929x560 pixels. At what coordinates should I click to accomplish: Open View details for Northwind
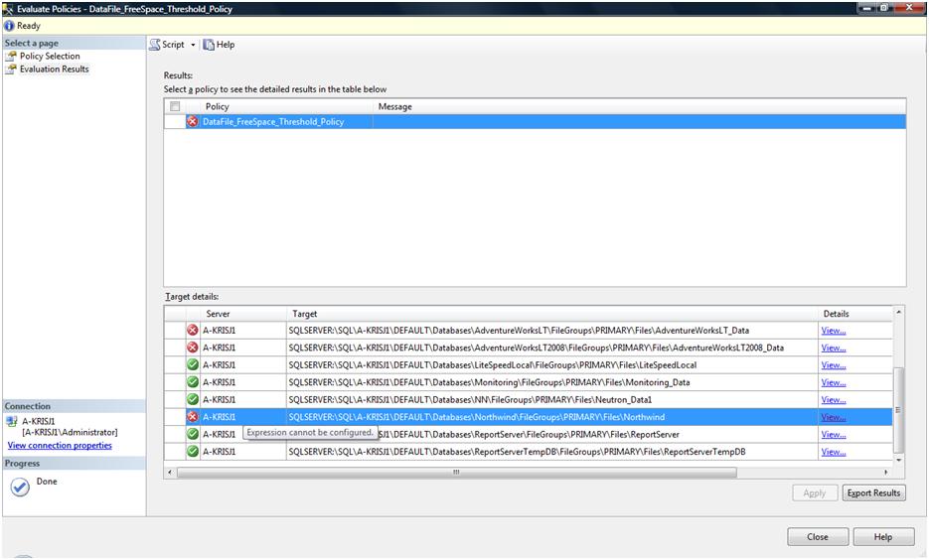[834, 417]
